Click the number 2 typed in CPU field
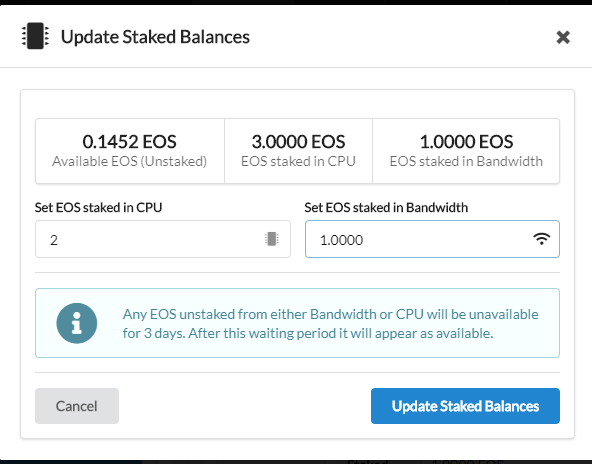The image size is (592, 464). click(x=54, y=240)
